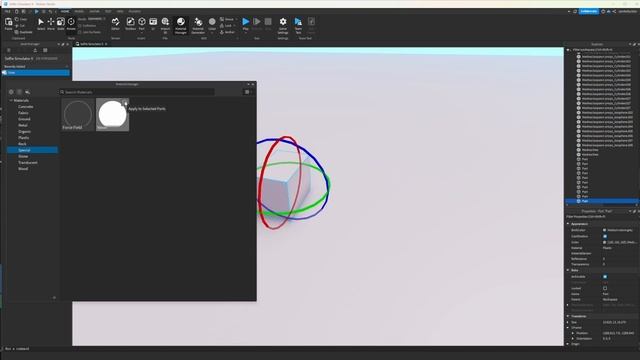Click the Paste clipboard icon
The width and height of the screenshot is (640, 360).
coord(9,24)
